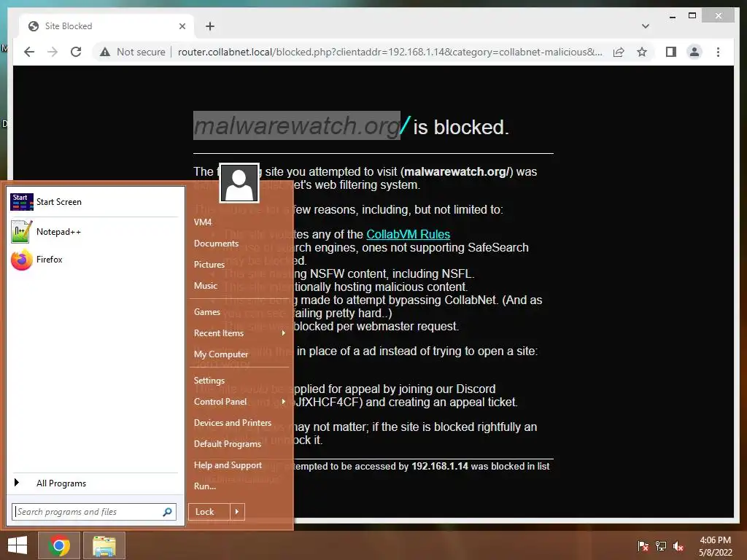Image resolution: width=747 pixels, height=560 pixels.
Task: Select the Site Blocked tab
Action: pos(107,26)
